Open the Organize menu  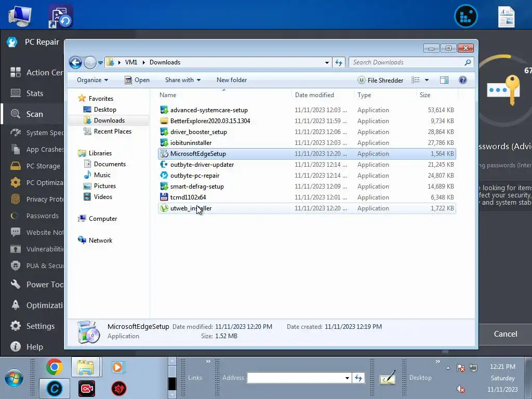click(x=92, y=80)
